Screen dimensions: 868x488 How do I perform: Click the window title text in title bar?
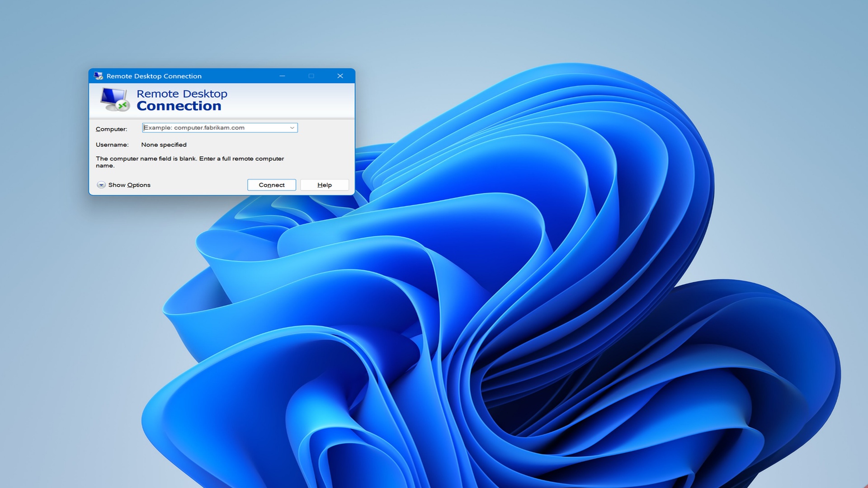(154, 76)
